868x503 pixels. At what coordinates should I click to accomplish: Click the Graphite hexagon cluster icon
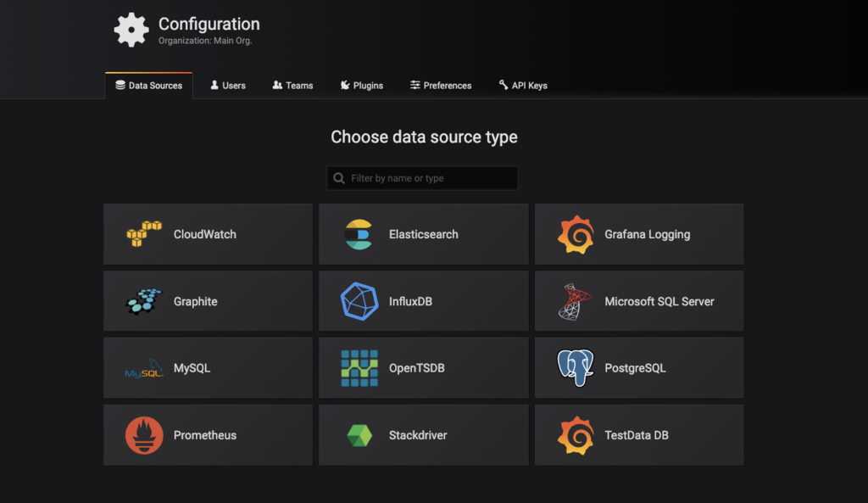click(x=144, y=301)
